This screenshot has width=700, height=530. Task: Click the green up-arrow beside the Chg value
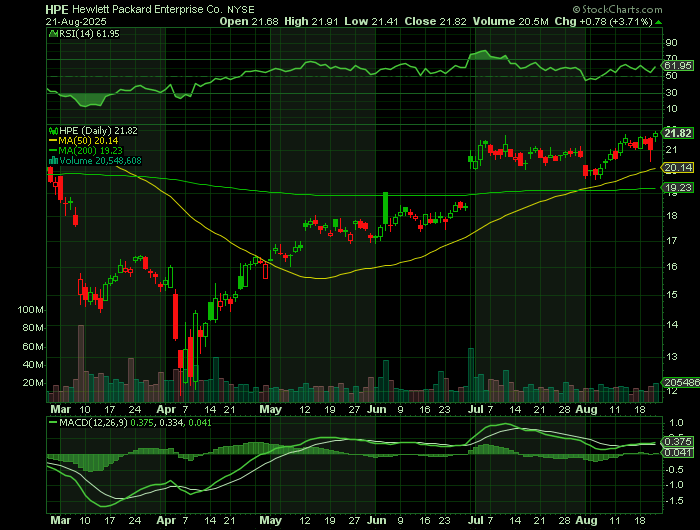pos(659,22)
